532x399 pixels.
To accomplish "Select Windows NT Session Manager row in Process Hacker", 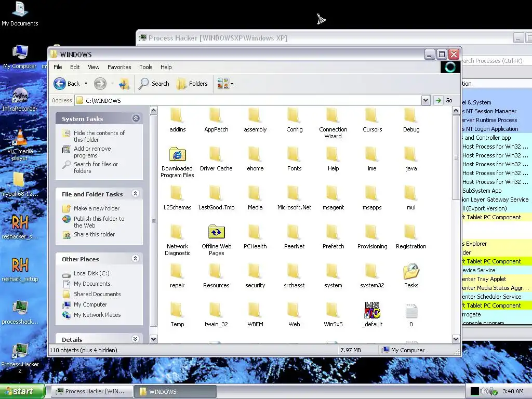I will tap(497, 111).
